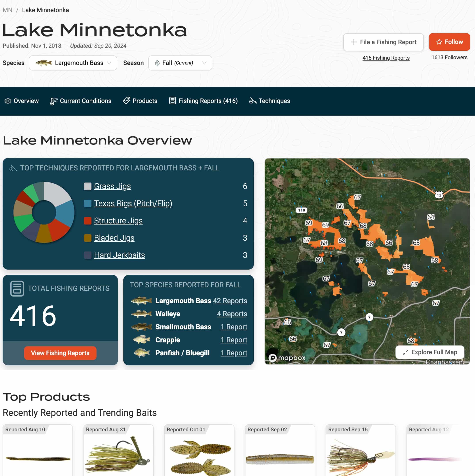Click the Mapbox logo on the map

pyautogui.click(x=287, y=358)
